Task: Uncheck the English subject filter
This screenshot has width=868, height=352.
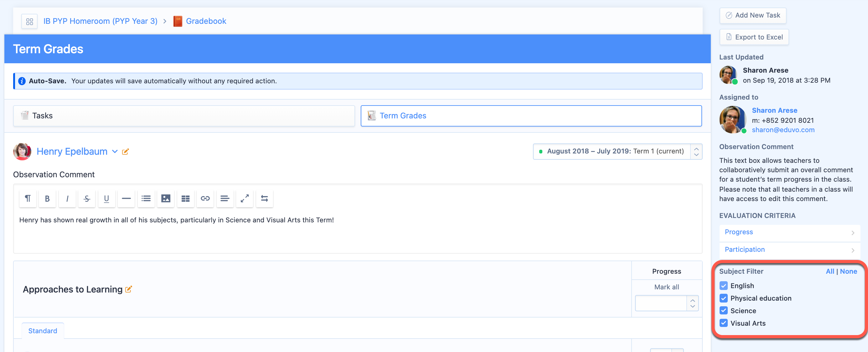Action: (723, 286)
